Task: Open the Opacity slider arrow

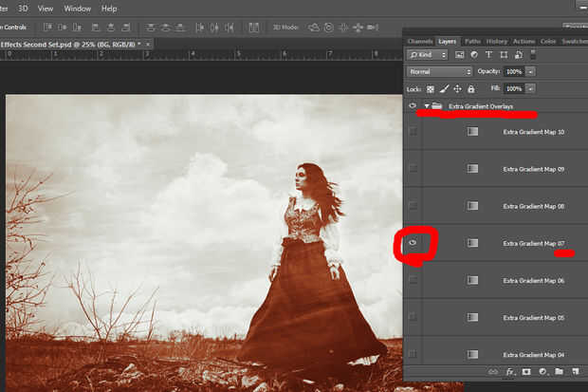Action: pos(531,71)
